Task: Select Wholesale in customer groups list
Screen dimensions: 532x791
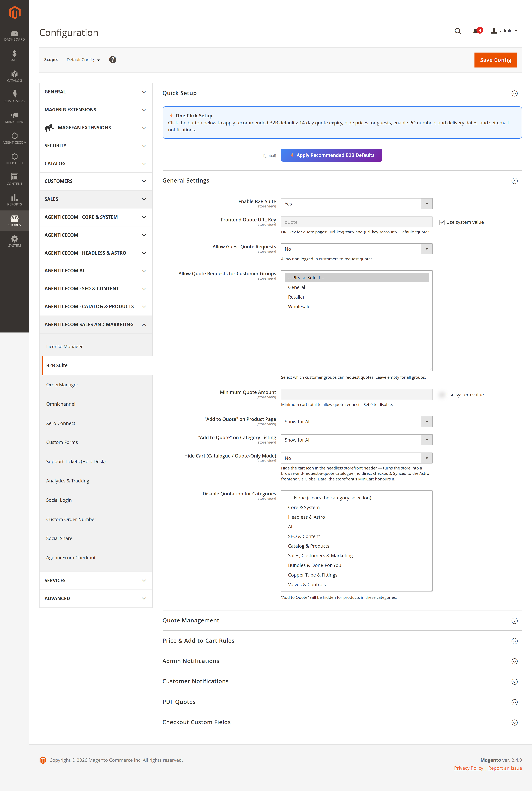Action: coord(356,307)
